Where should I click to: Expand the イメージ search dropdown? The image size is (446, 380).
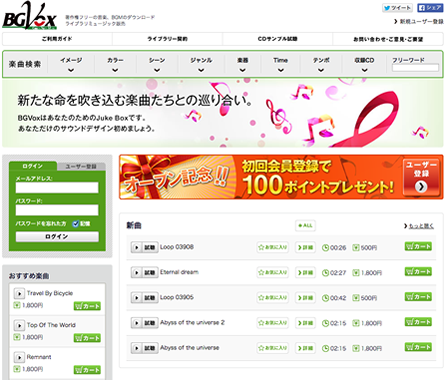tap(71, 64)
